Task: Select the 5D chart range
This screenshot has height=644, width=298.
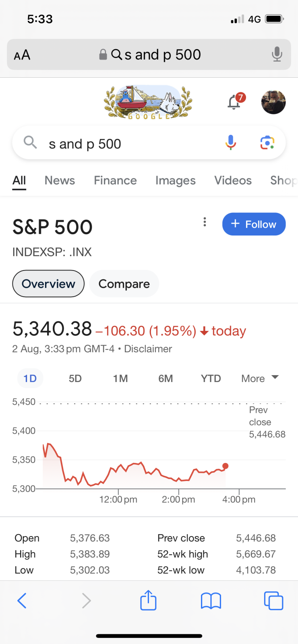Action: pos(75,378)
